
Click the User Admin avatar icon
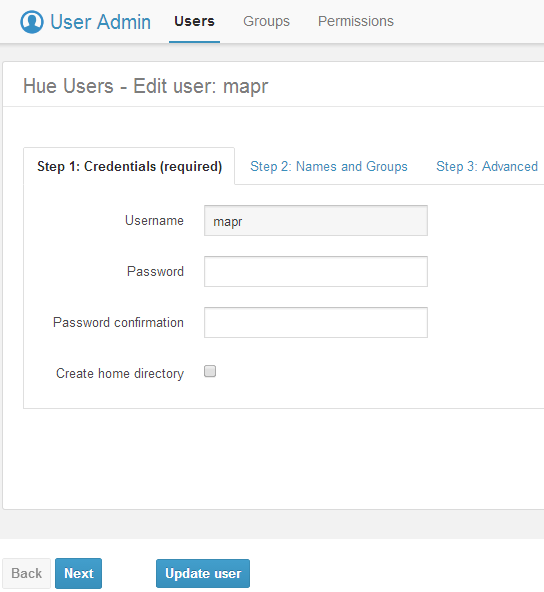(32, 22)
